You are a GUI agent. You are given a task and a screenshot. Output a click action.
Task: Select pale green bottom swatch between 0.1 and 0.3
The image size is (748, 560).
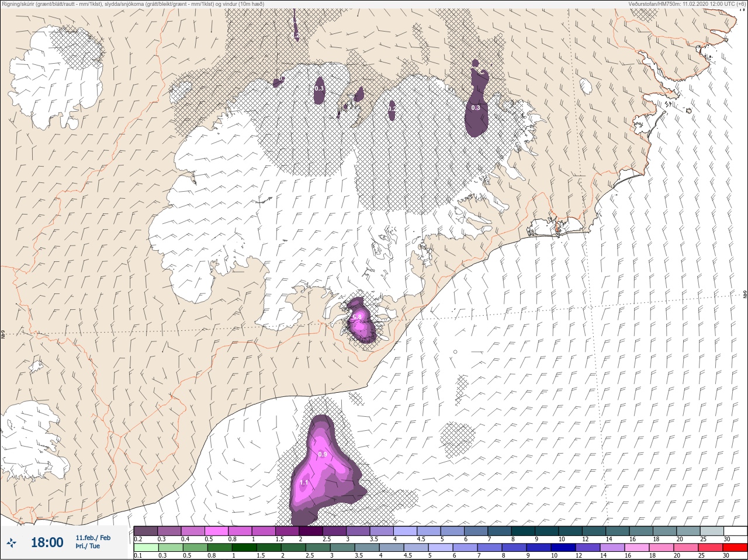(146, 548)
